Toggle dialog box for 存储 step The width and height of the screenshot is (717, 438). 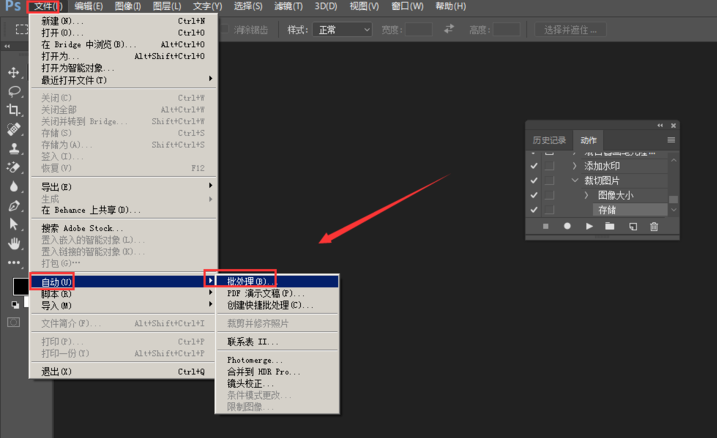(549, 210)
